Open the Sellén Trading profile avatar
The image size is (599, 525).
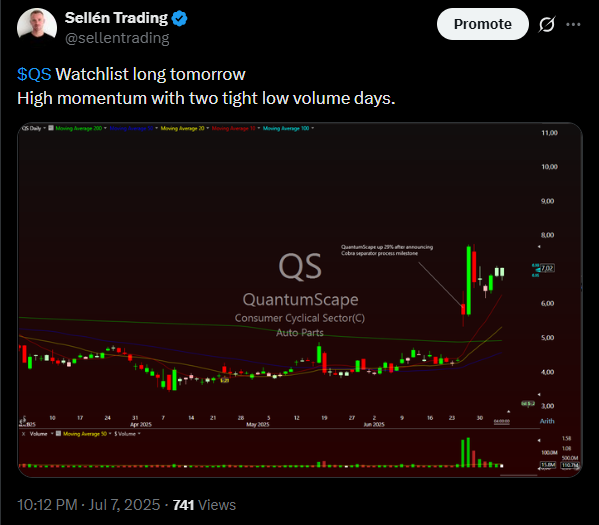pyautogui.click(x=37, y=27)
